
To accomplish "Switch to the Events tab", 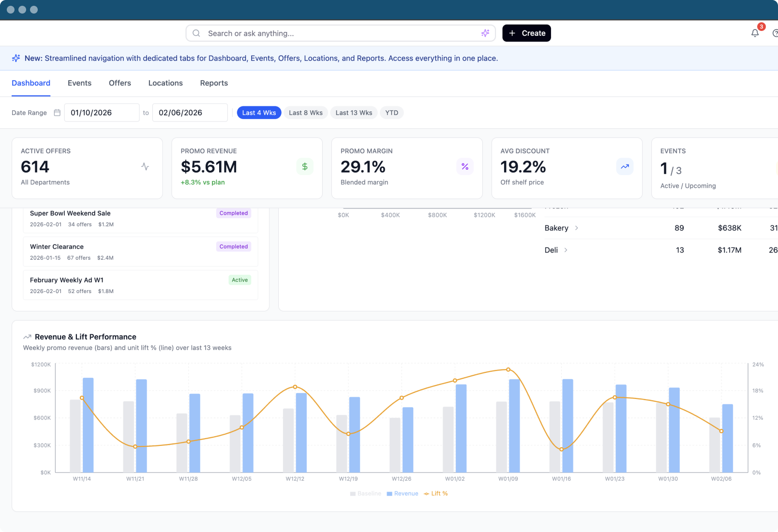I will 79,83.
